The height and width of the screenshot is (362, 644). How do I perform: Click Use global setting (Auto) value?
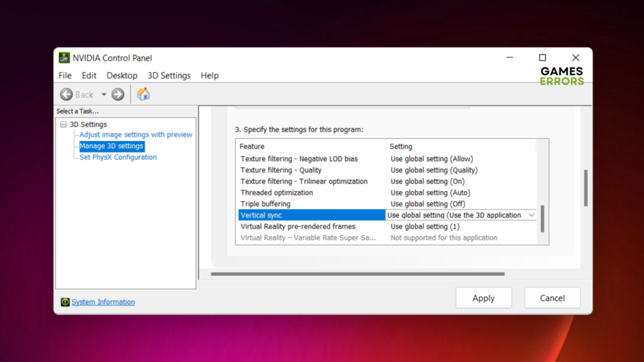(431, 192)
